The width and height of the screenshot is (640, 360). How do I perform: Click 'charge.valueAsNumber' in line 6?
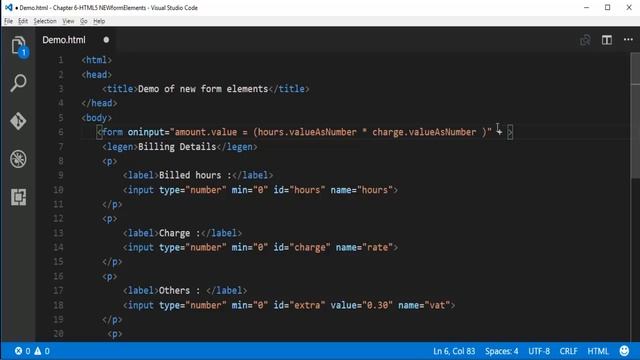[x=424, y=132]
